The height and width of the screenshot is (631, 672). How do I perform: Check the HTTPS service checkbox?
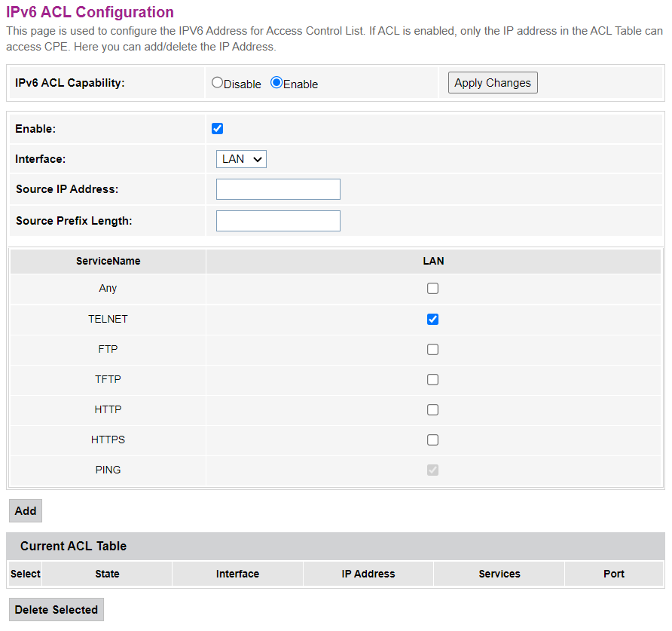coord(432,440)
